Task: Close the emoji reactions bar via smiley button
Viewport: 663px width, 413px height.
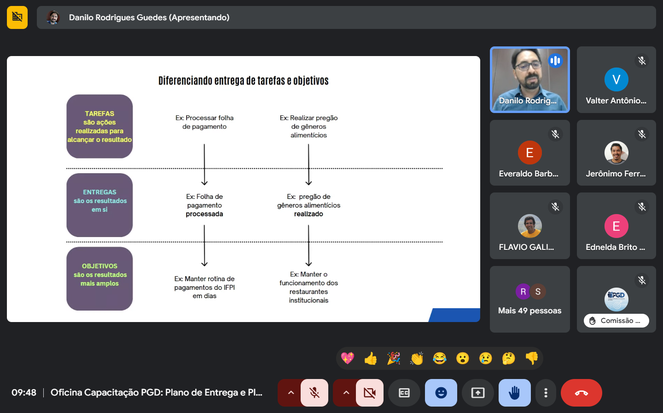Action: pos(441,393)
